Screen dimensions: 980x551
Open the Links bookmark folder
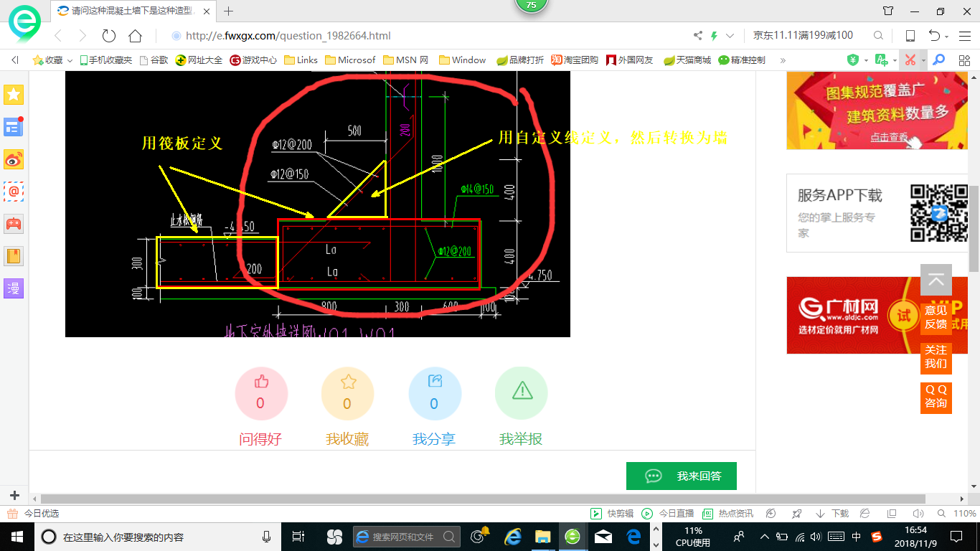pos(301,60)
